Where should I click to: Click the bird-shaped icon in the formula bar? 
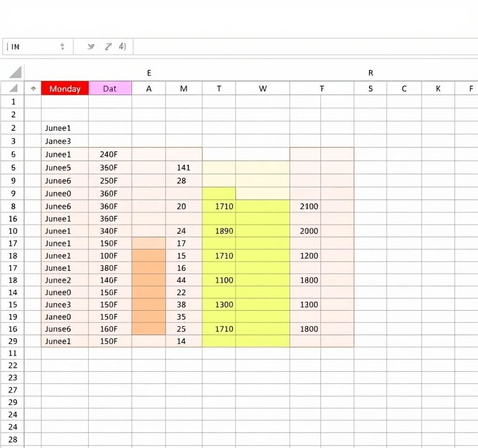point(91,47)
